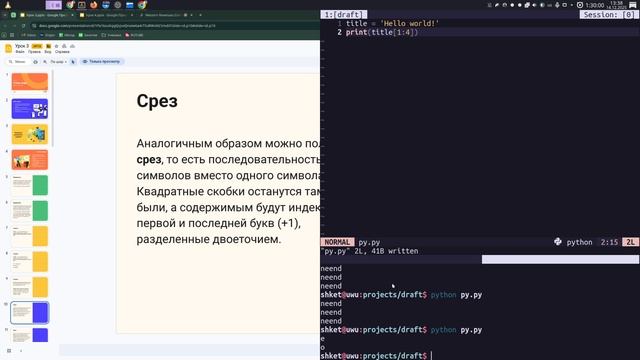Click the "py.py" 2L, 41B written message
Image resolution: width=640 pixels, height=360 pixels.
coord(369,251)
